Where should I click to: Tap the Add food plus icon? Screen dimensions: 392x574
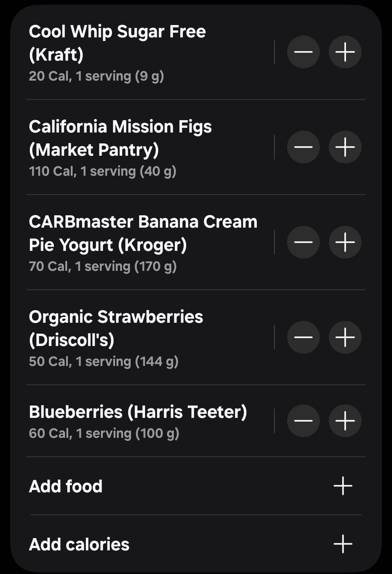(x=343, y=486)
